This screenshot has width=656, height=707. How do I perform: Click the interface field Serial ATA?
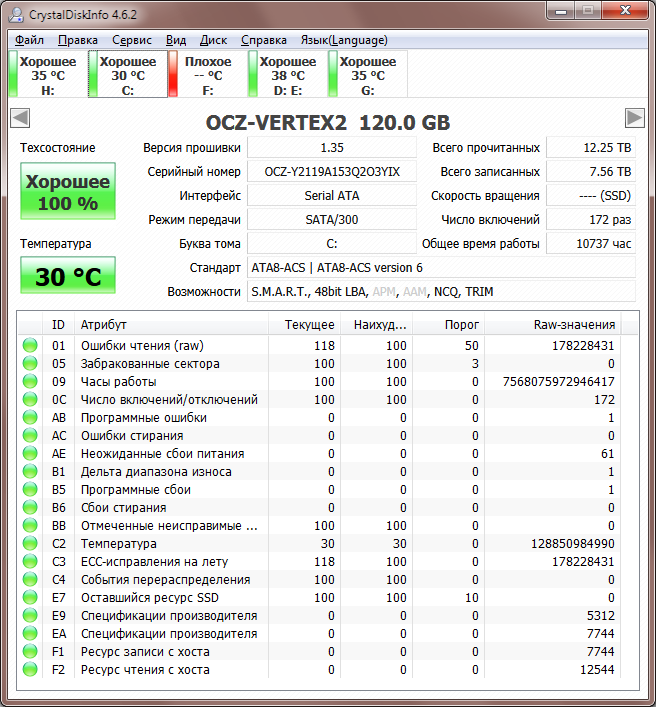tap(332, 196)
